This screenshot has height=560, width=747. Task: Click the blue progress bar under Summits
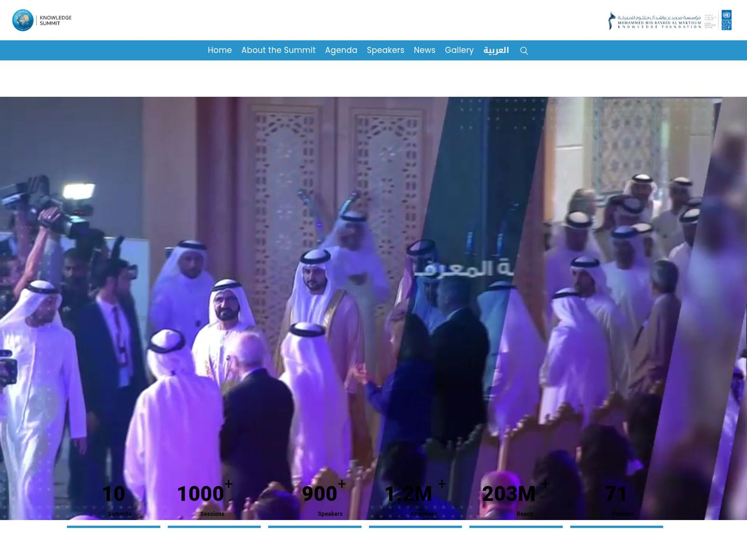114,526
